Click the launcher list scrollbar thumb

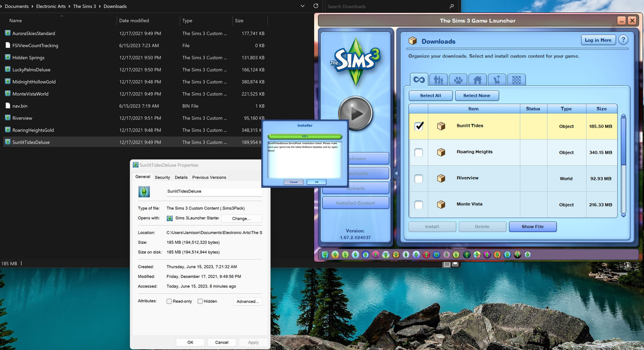point(623,142)
